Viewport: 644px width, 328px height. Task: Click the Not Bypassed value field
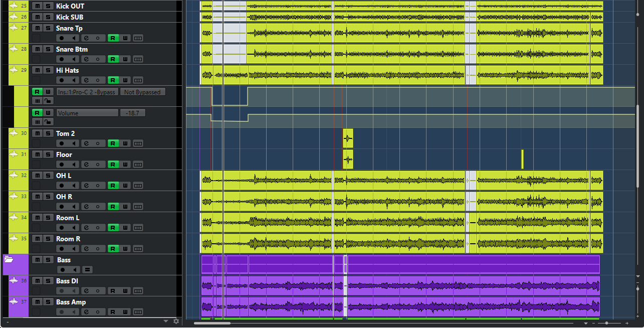142,92
